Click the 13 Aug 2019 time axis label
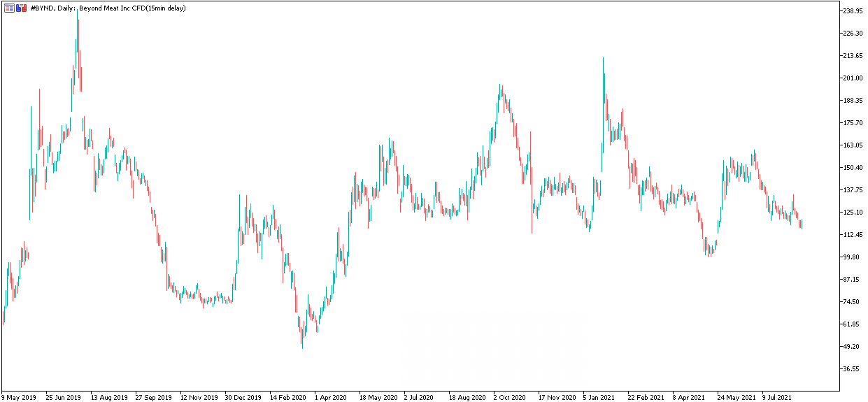Viewport: 868px width, 402px height. tap(108, 397)
